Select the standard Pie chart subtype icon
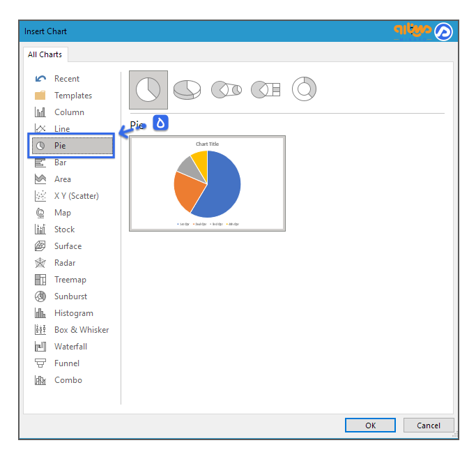 (x=148, y=89)
